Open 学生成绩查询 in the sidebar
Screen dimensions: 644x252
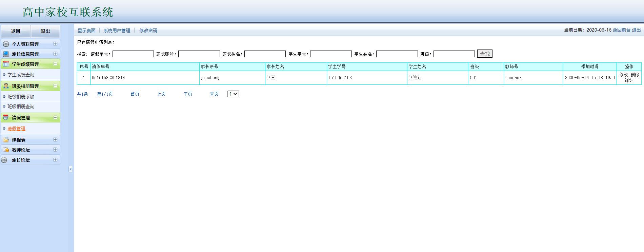tap(21, 75)
